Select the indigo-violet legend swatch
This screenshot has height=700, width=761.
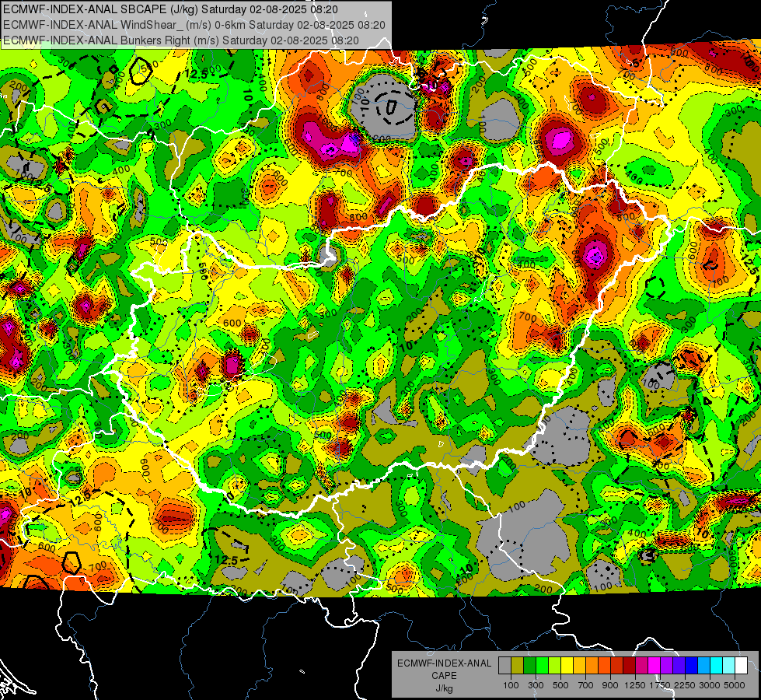(x=679, y=666)
